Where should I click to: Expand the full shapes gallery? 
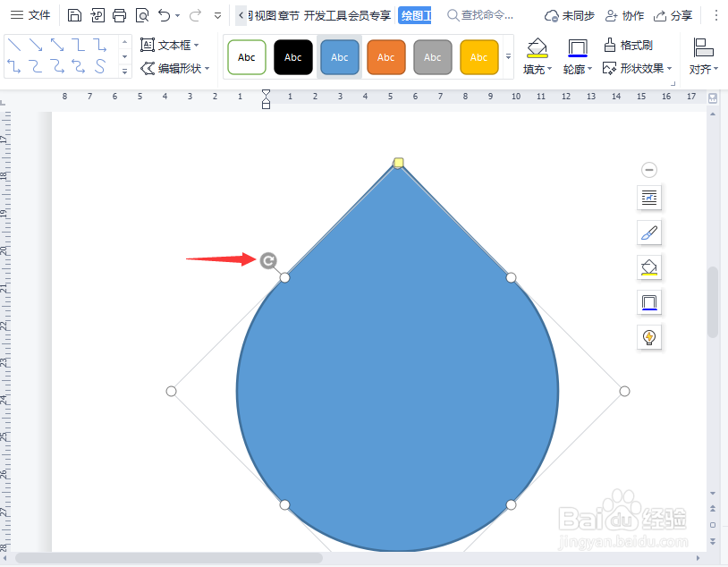[124, 71]
